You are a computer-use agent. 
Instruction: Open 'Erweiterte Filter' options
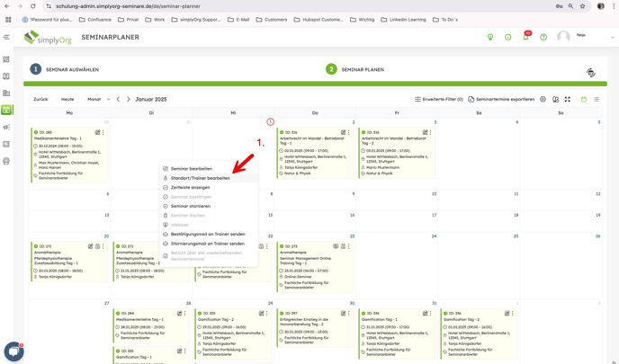(439, 100)
